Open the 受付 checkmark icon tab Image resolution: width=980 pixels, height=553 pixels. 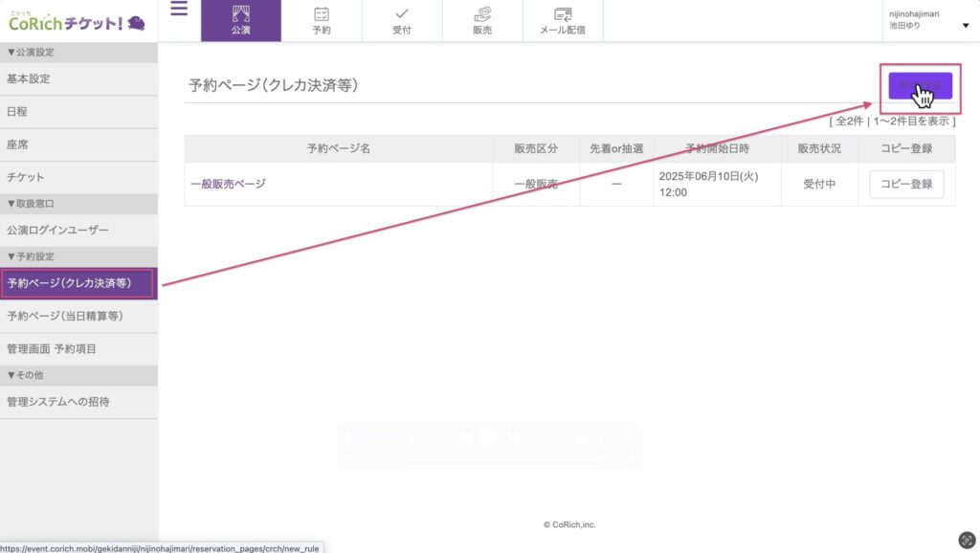(402, 20)
